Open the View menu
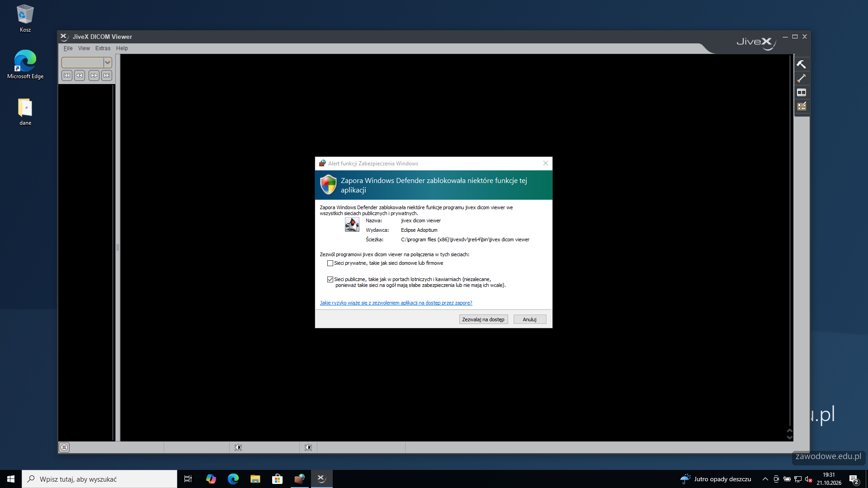The image size is (868, 488). tap(84, 48)
